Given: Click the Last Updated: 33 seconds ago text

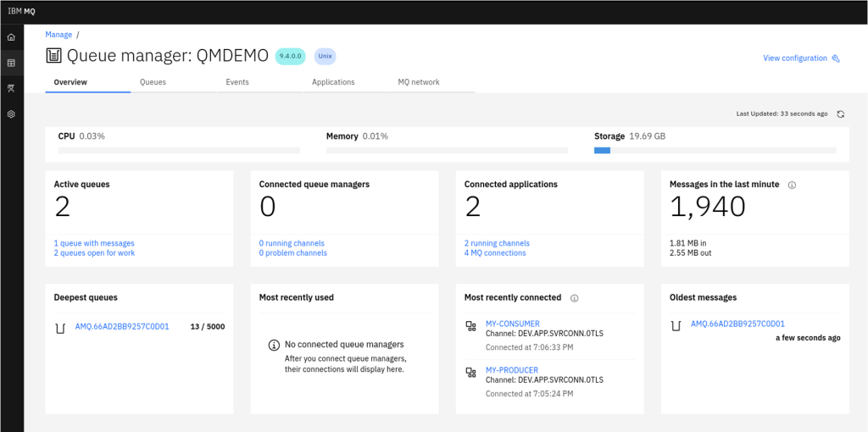Looking at the screenshot, I should point(782,114).
